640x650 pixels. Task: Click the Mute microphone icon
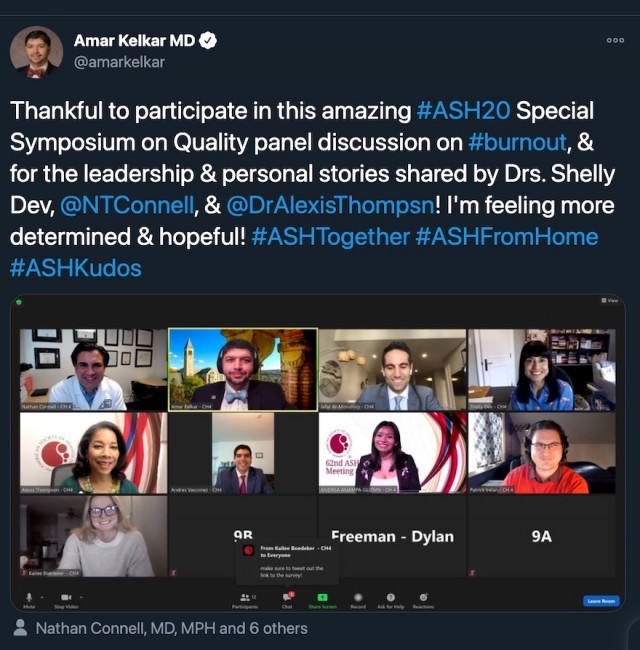click(x=29, y=597)
